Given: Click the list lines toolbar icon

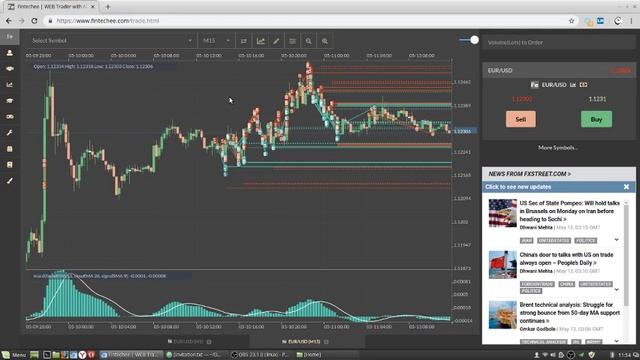Looking at the screenshot, I should coord(293,41).
